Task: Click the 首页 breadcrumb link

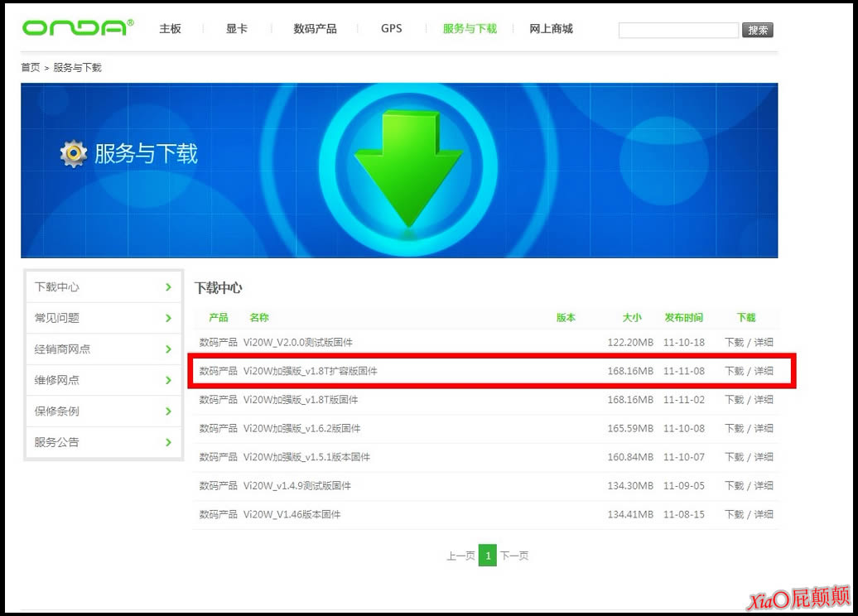Action: [30, 68]
